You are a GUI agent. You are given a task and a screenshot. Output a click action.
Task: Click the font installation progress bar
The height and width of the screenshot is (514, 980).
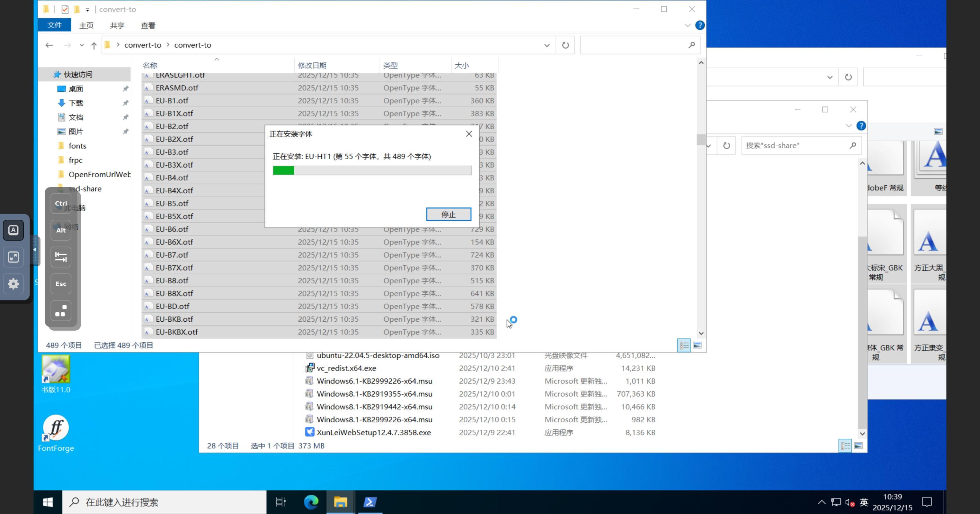pos(372,170)
